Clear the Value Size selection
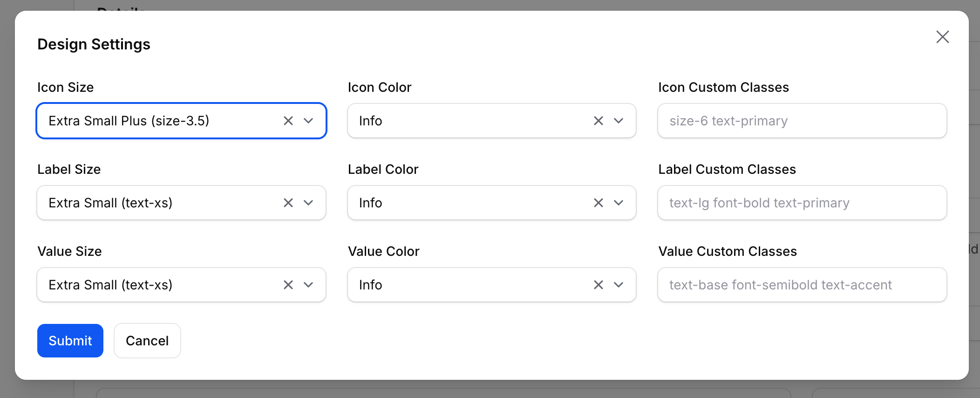 click(x=288, y=285)
